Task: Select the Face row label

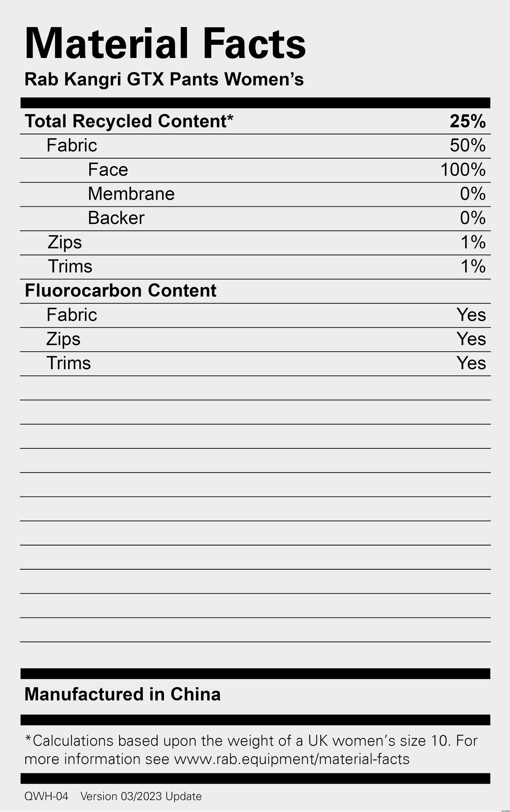Action: (108, 170)
